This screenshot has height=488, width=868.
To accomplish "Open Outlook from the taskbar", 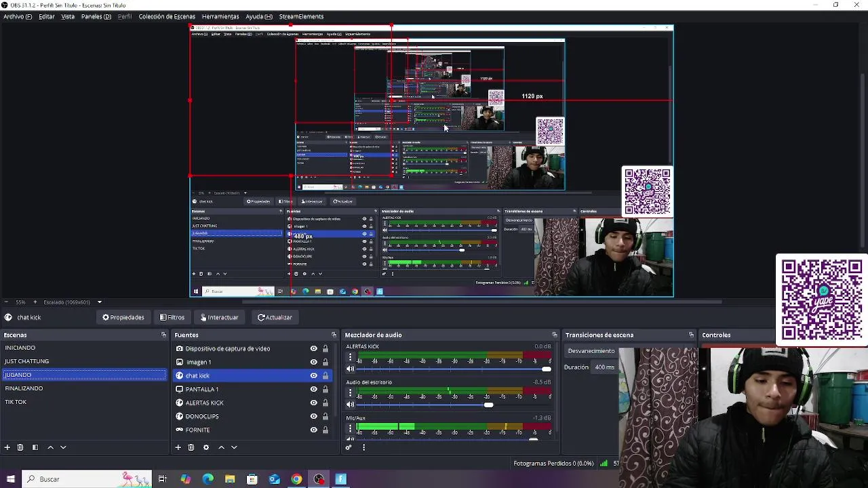I will 274,479.
